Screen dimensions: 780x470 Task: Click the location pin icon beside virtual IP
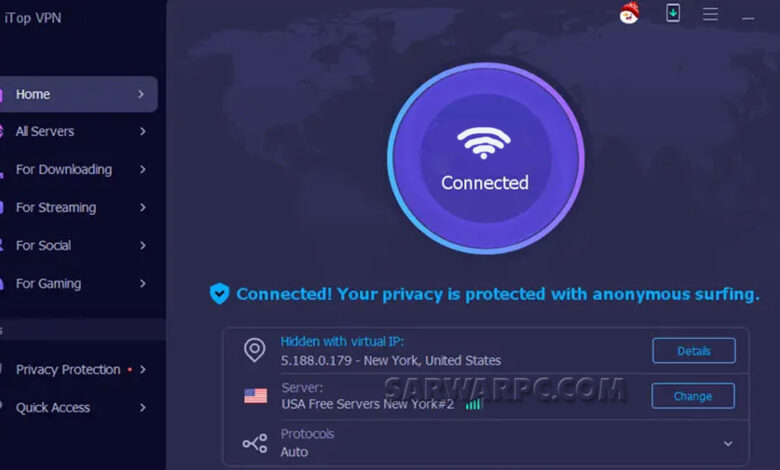click(254, 350)
